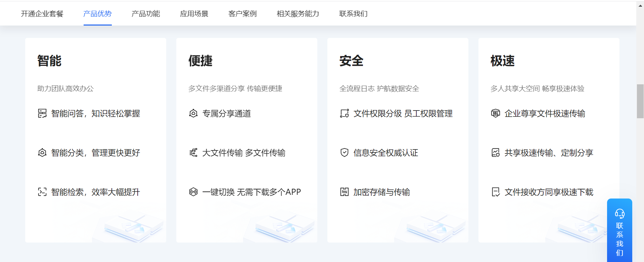Click the icon beside 智能问答，知识轻松掌握

click(x=42, y=114)
